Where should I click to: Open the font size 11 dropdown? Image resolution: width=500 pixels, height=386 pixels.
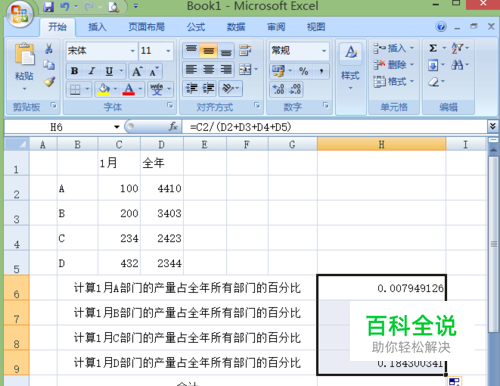168,51
